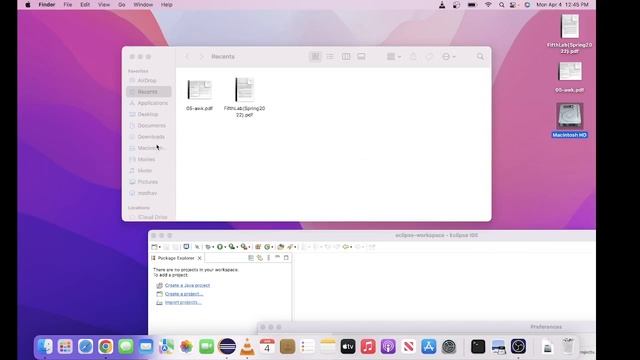This screenshot has height=360, width=640.
Task: Select 05-awk.pdf thumbnail in Finder window
Action: coord(200,90)
